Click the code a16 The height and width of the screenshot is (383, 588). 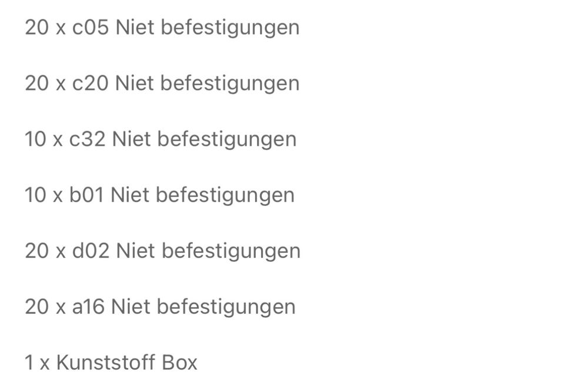88,307
